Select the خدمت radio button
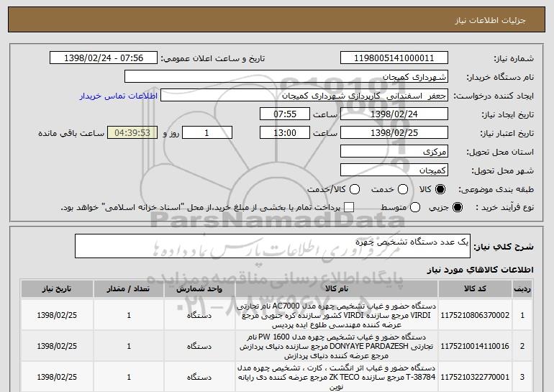The height and width of the screenshot is (392, 554). [x=403, y=190]
